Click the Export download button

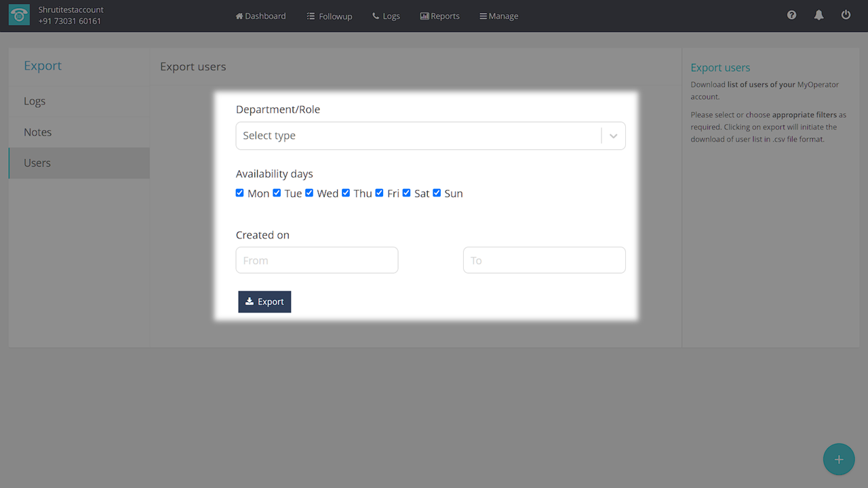(x=264, y=302)
